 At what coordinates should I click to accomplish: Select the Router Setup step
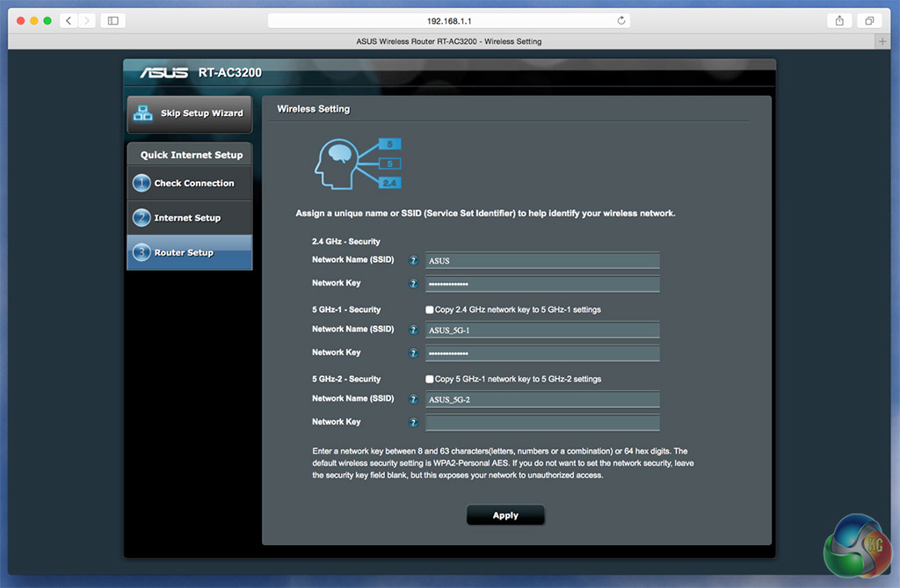pyautogui.click(x=190, y=252)
